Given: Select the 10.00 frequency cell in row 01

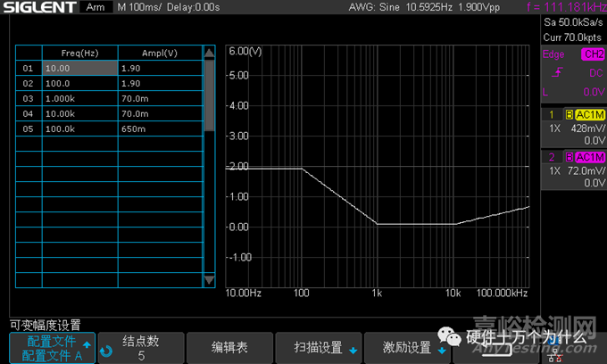Looking at the screenshot, I should [79, 67].
